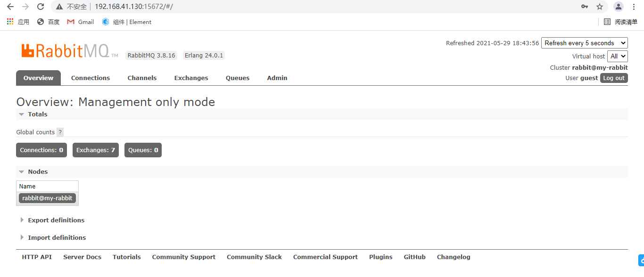Viewport: 644px width, 277px height.
Task: Open the Community Slack link
Action: (x=254, y=257)
